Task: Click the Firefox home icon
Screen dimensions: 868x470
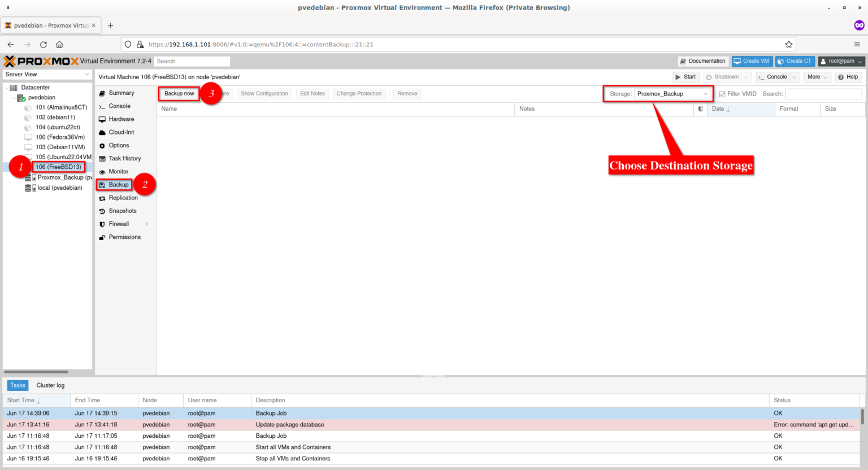Action: point(59,45)
